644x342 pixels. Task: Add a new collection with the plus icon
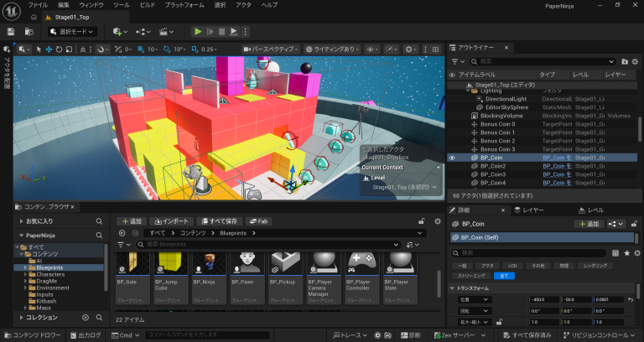pos(86,318)
